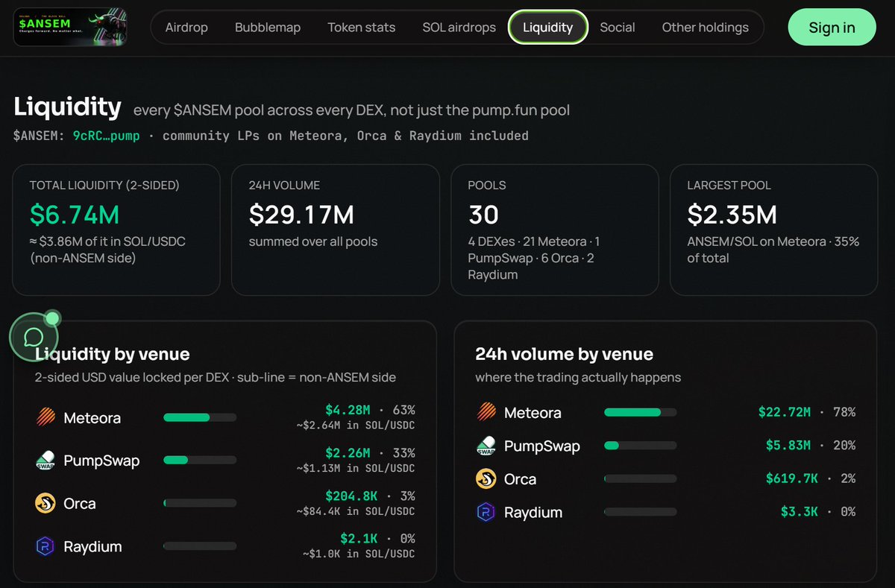This screenshot has width=895, height=588.
Task: Click the pools count 30
Action: pyautogui.click(x=483, y=215)
